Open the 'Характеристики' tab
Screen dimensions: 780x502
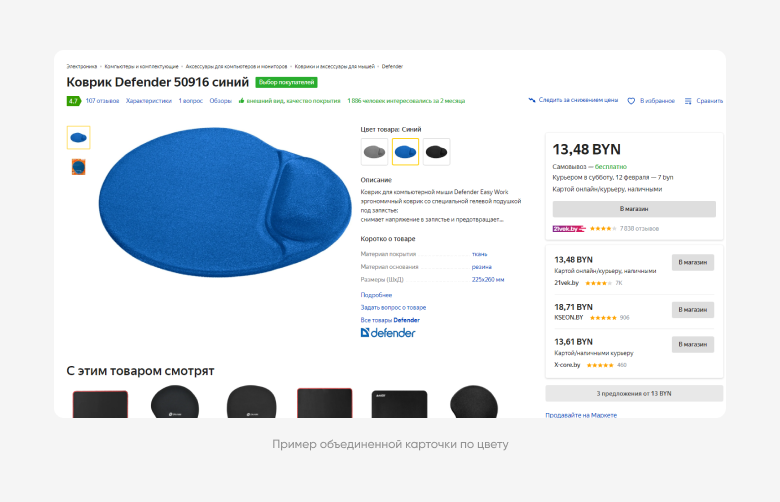149,101
